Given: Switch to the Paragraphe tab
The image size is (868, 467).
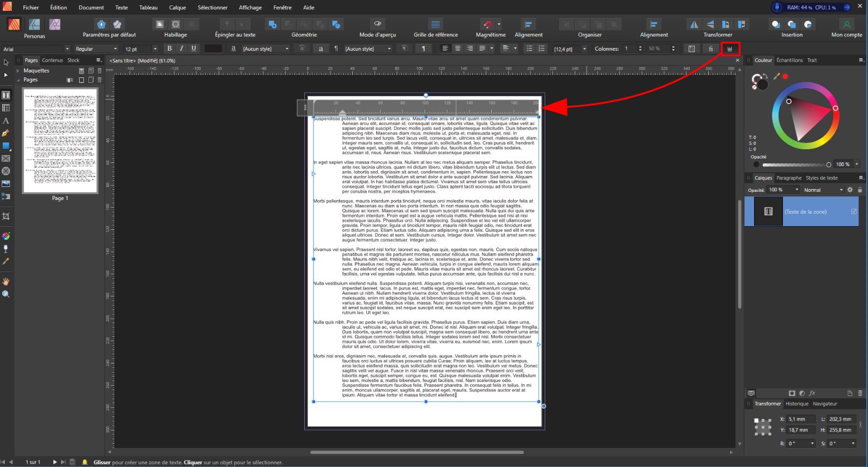Looking at the screenshot, I should [x=789, y=178].
